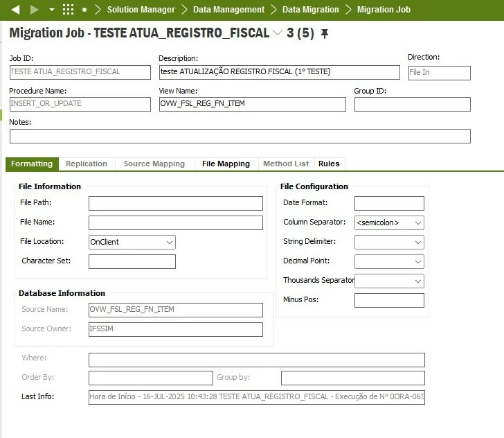The height and width of the screenshot is (438, 504).
Task: Click the home dot icon in breadcrumb
Action: coord(84,10)
